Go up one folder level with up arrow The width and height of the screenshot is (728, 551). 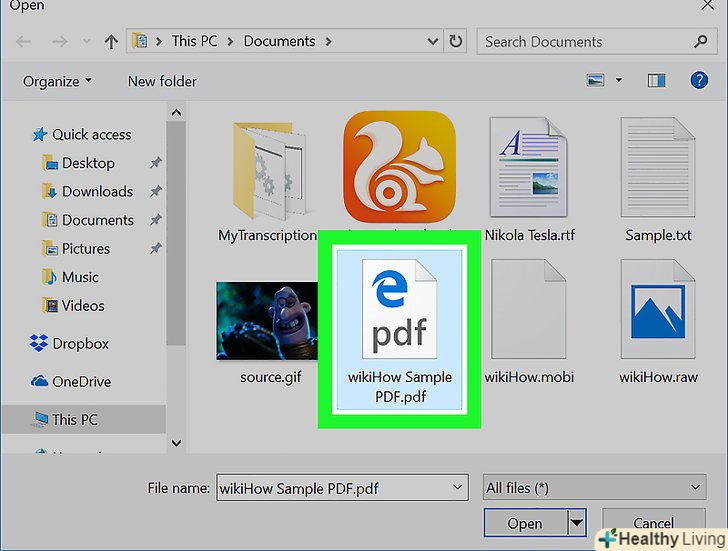(x=112, y=42)
